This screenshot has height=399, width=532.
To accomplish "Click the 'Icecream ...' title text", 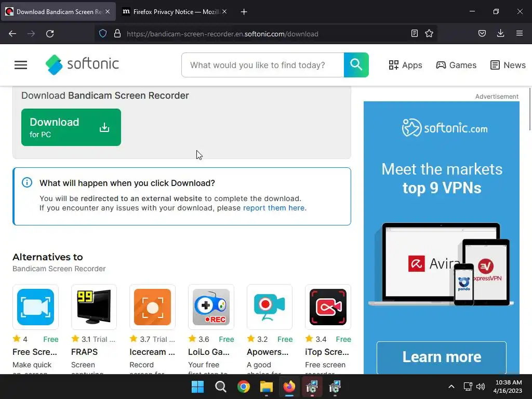I will (152, 352).
